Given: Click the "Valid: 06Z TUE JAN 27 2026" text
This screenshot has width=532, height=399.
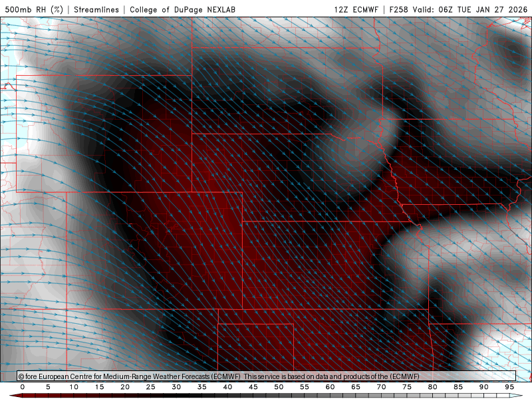Looking at the screenshot, I should pyautogui.click(x=470, y=9).
